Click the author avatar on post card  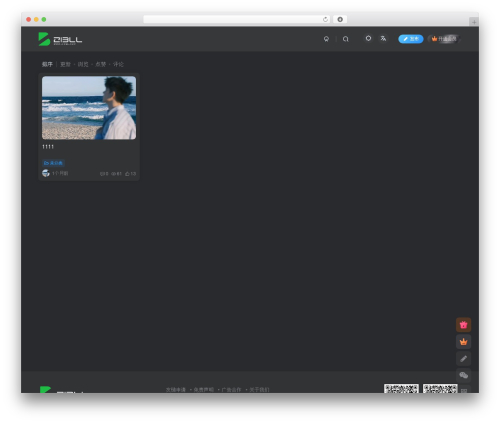click(46, 173)
